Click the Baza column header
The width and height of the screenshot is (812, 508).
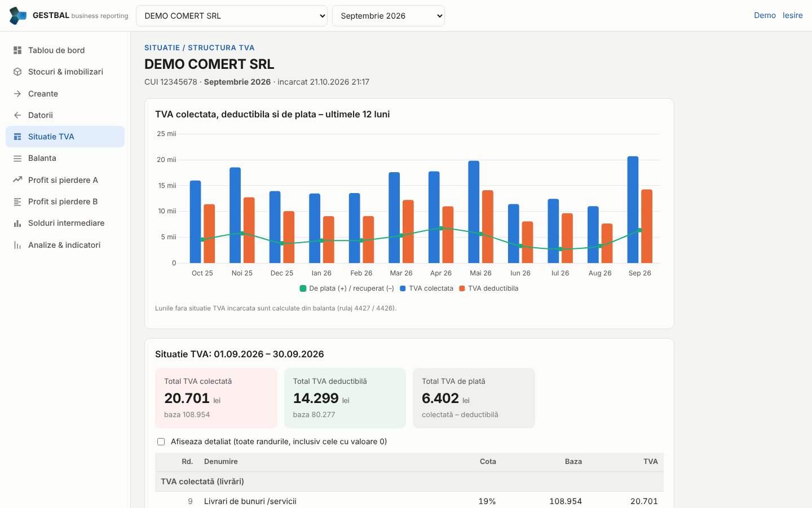tap(573, 462)
